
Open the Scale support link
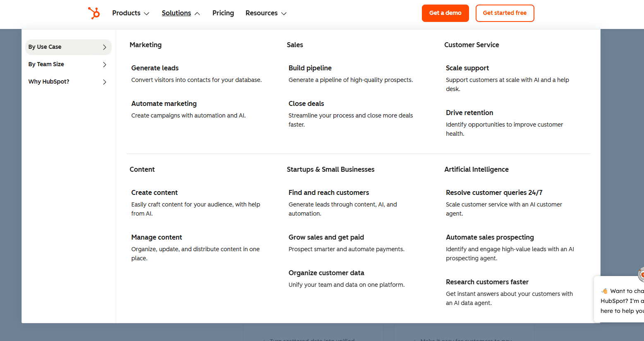(x=467, y=68)
